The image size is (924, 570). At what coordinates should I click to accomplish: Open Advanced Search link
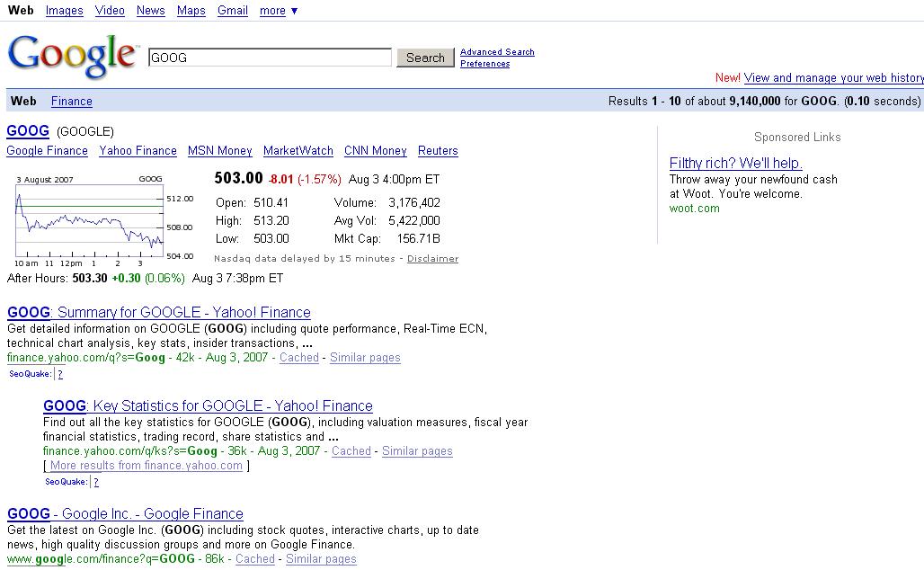[497, 52]
